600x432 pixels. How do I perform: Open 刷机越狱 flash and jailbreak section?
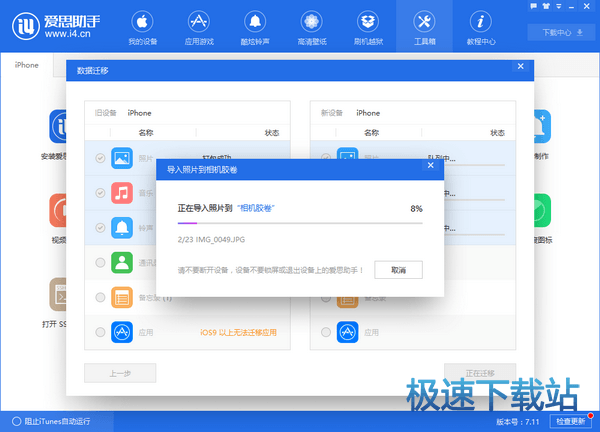pos(368,28)
